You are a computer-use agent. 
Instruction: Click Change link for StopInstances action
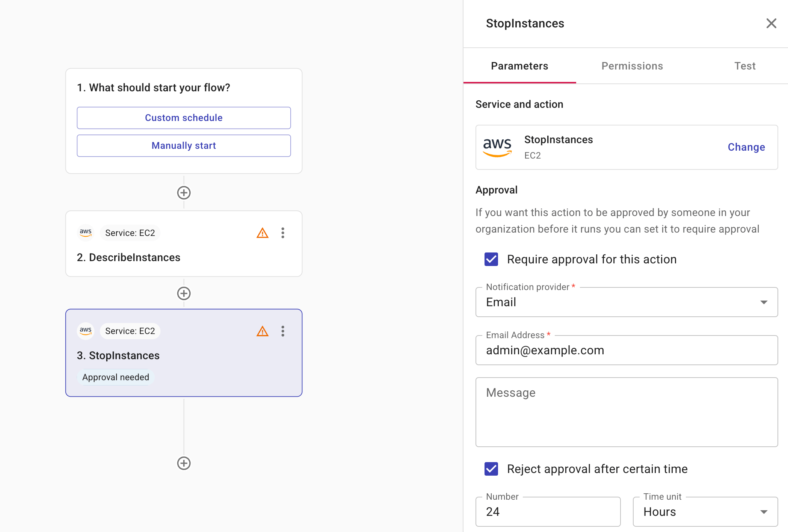tap(746, 147)
